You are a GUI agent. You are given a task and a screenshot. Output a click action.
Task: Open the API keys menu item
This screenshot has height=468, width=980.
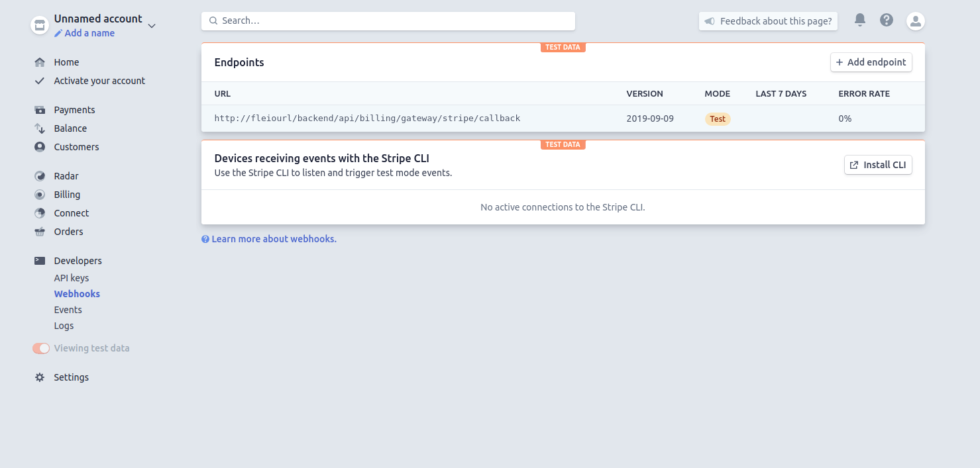[71, 278]
